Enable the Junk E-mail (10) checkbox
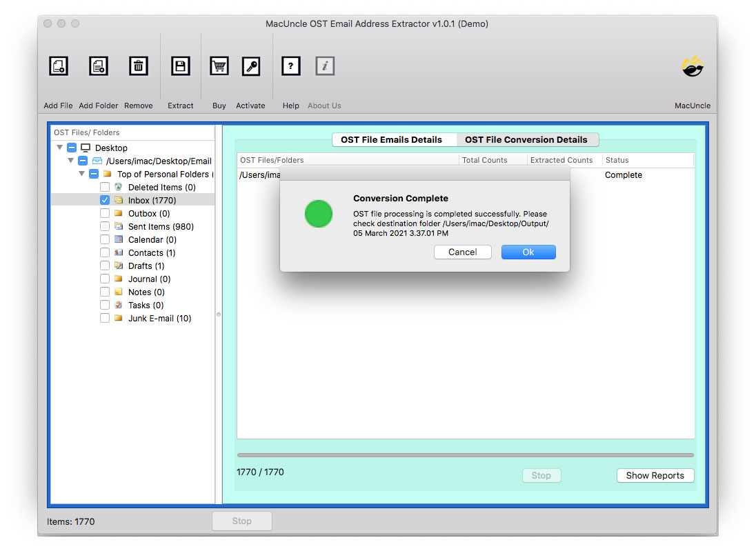This screenshot has height=551, width=756. (x=105, y=318)
